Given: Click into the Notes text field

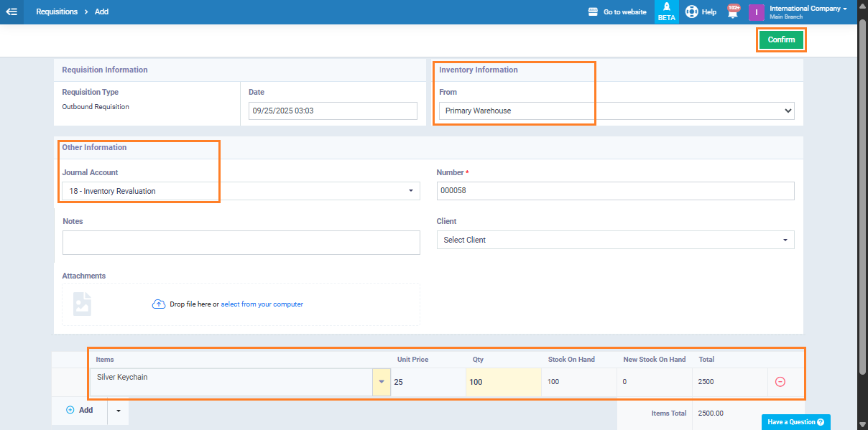Looking at the screenshot, I should pyautogui.click(x=241, y=243).
